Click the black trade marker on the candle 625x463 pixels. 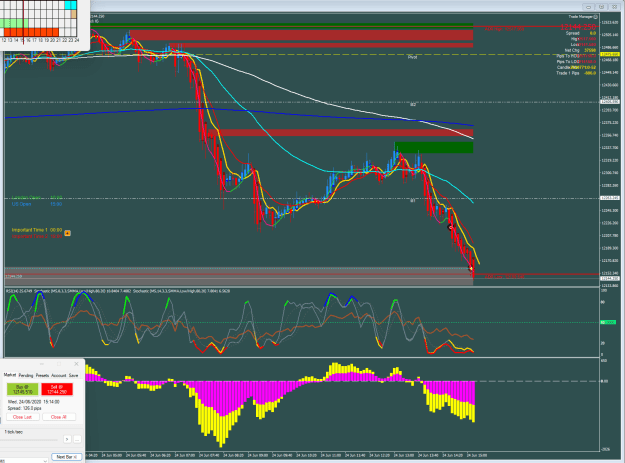(450, 227)
